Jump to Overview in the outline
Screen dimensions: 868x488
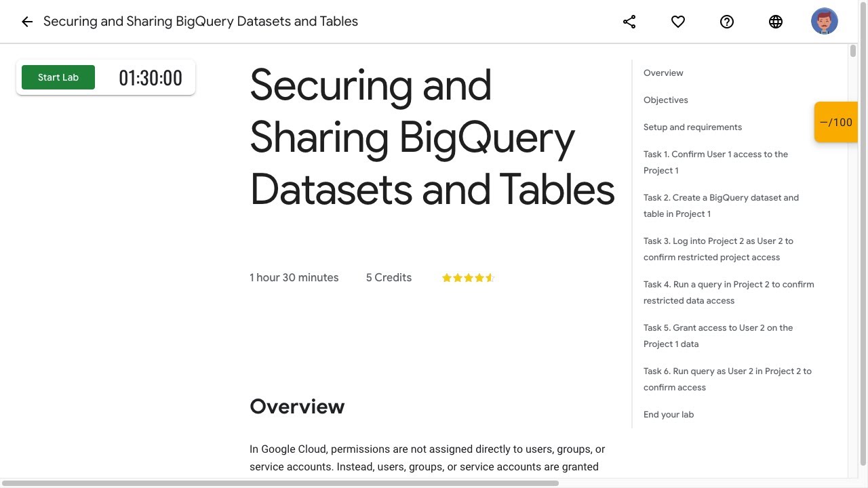pos(663,73)
